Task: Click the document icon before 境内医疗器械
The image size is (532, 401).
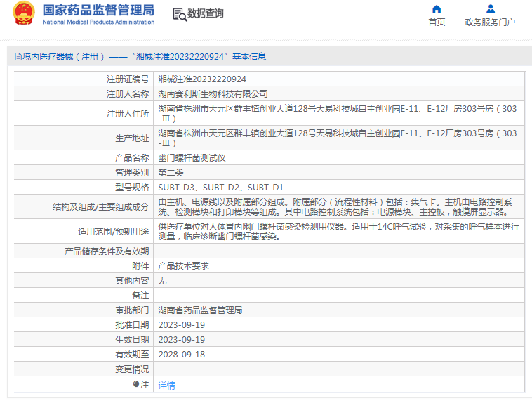Action: click(18, 57)
